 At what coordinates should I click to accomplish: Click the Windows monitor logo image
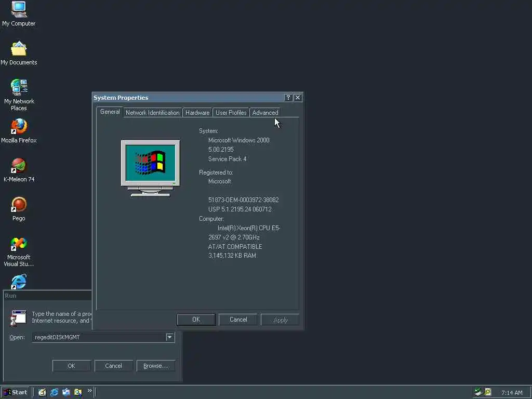tap(150, 168)
